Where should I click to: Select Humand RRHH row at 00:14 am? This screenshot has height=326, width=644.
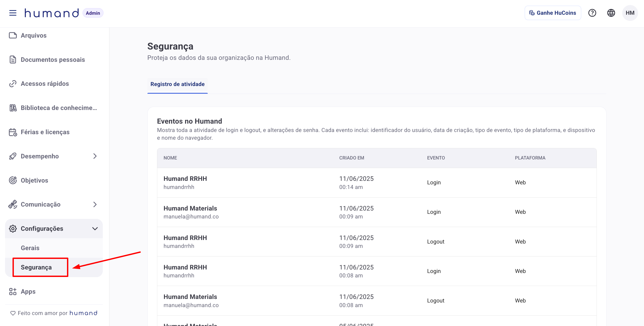click(377, 183)
